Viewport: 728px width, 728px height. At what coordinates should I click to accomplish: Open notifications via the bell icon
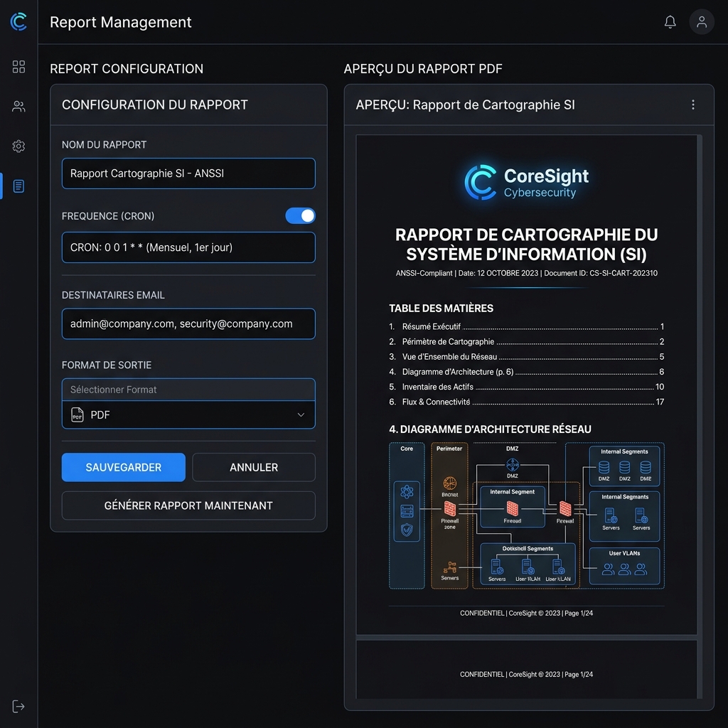click(669, 21)
